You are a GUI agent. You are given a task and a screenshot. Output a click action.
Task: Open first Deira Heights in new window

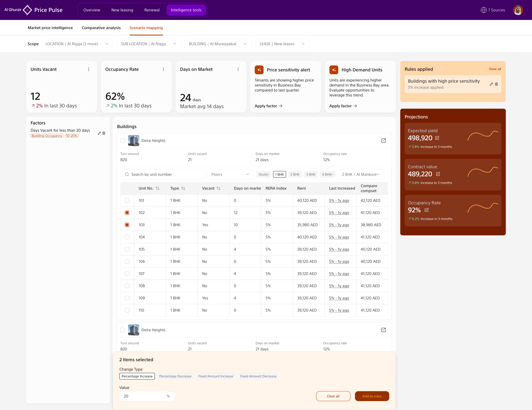[383, 141]
